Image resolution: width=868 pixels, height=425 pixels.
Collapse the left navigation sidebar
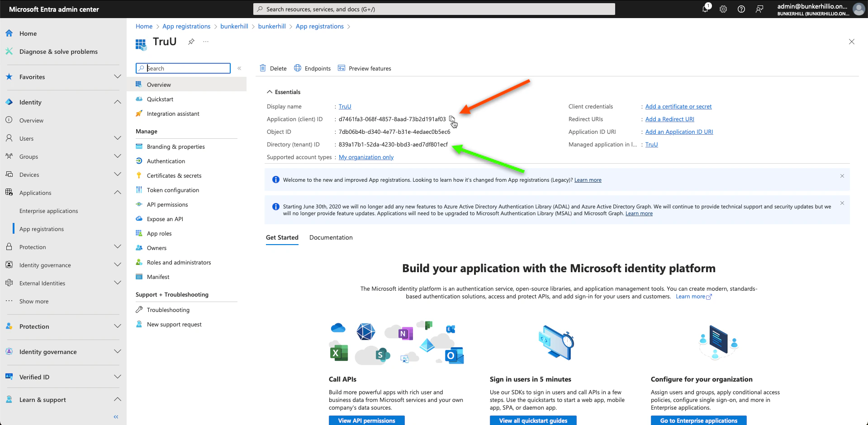(x=116, y=417)
